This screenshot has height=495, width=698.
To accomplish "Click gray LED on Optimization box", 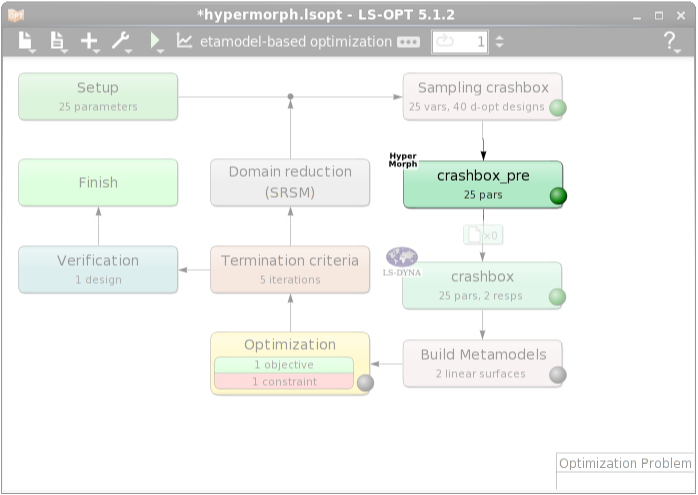I will (x=365, y=383).
